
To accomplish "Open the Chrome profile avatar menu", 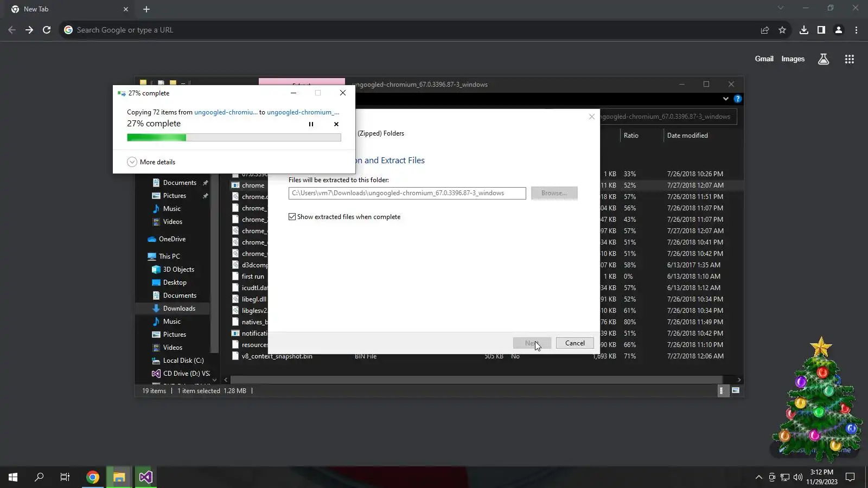I will 839,30.
